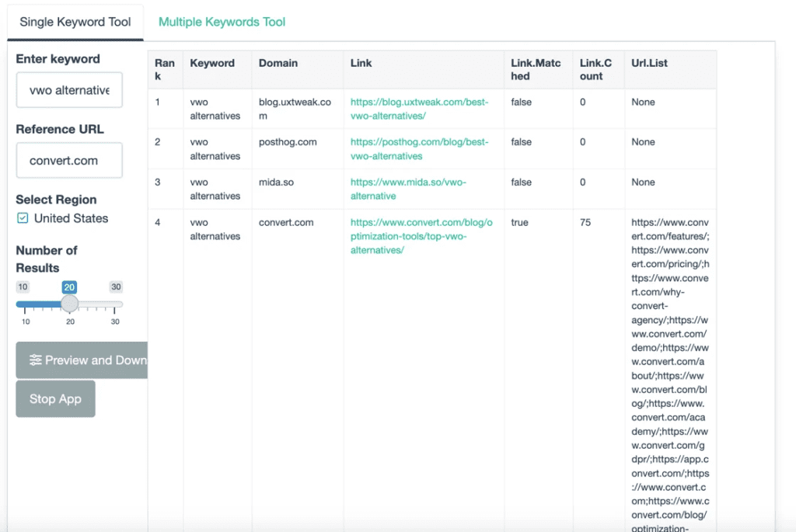Click the Preview and Download button
The height and width of the screenshot is (532, 796).
(x=82, y=360)
